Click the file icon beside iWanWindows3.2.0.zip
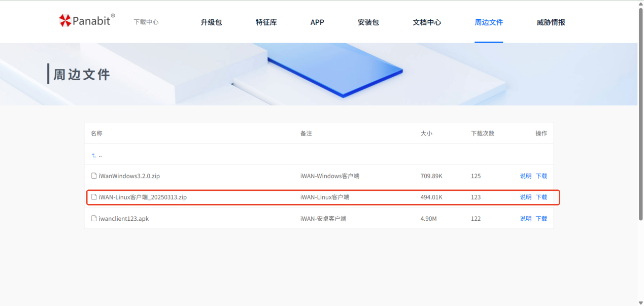Screen dimensions: 644x306 tap(94, 176)
